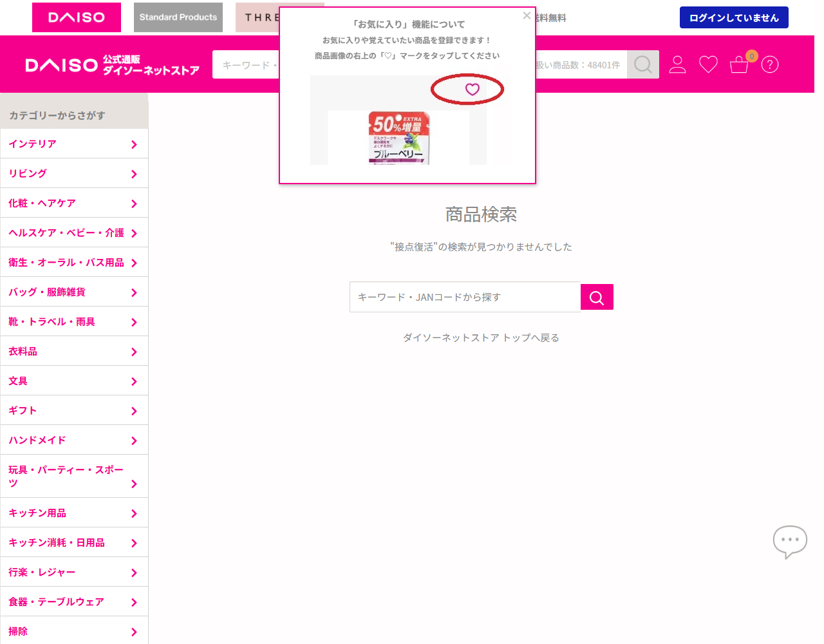Click the 取扱い商品数 48401件 text

[x=578, y=65]
